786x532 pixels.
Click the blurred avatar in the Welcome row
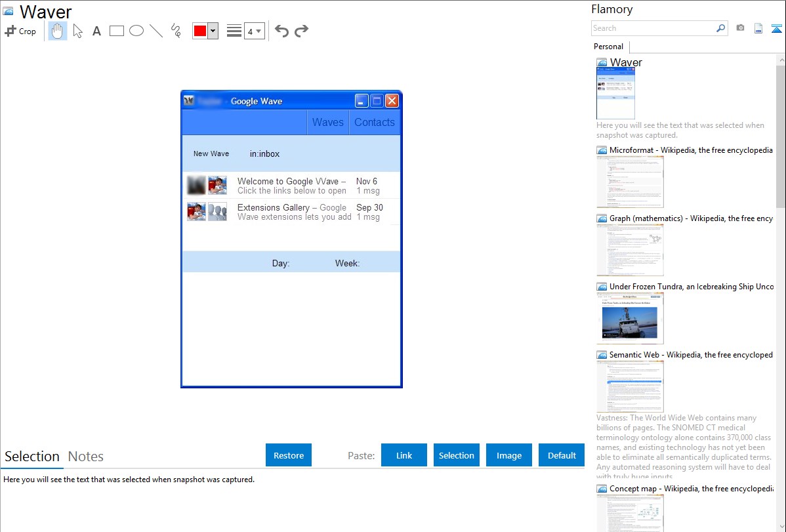pyautogui.click(x=197, y=185)
